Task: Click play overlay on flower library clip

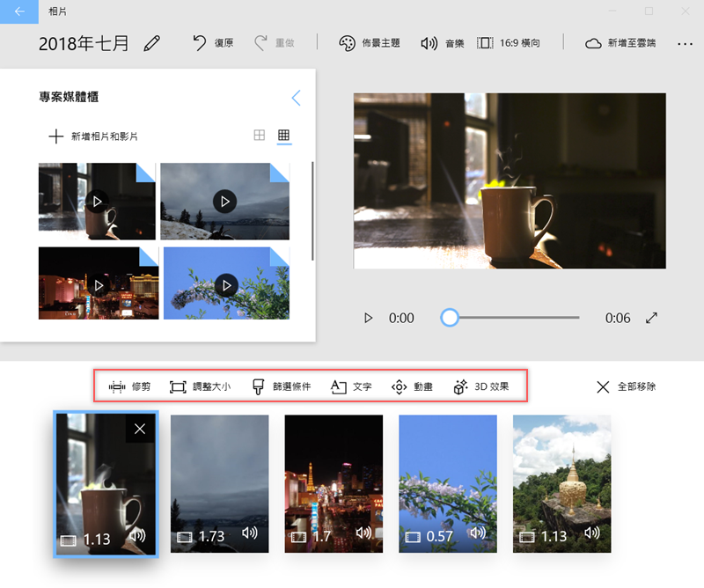Action: click(227, 285)
